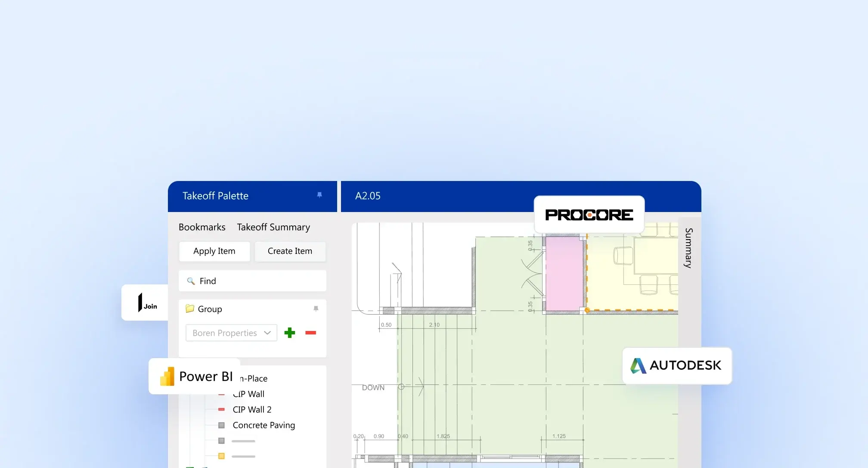
Task: Click the Procore logo badge
Action: coord(589,215)
